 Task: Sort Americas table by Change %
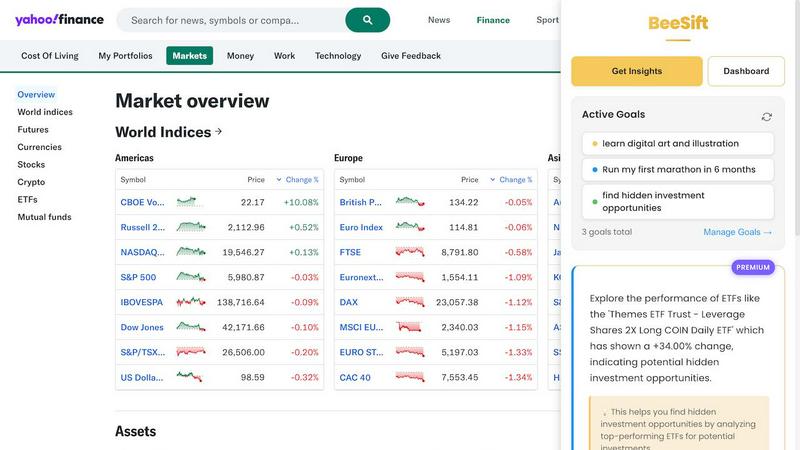tap(297, 180)
